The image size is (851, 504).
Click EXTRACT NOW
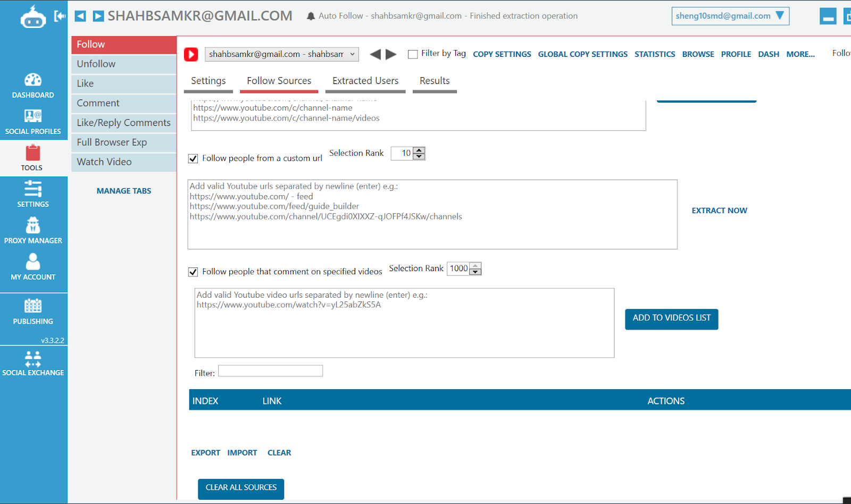click(719, 211)
